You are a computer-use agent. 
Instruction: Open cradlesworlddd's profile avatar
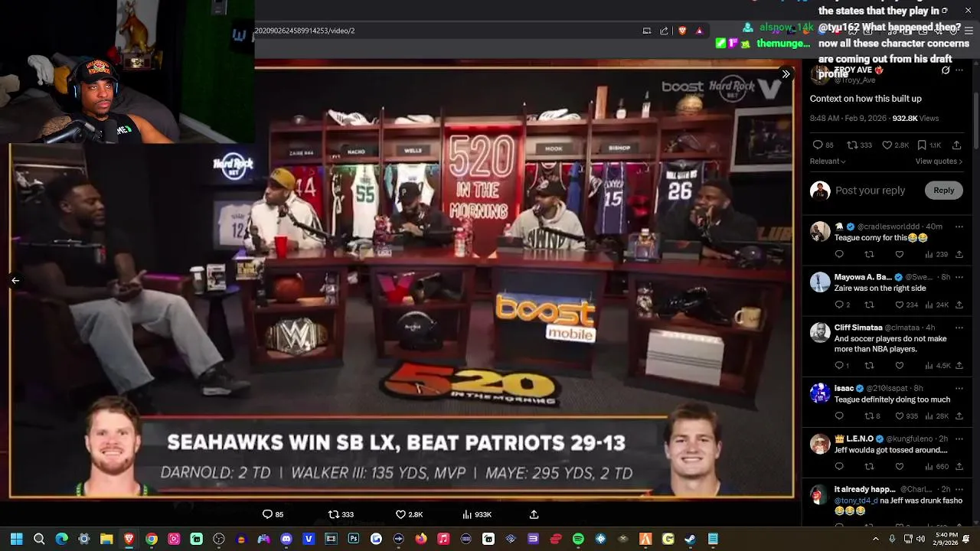click(820, 232)
